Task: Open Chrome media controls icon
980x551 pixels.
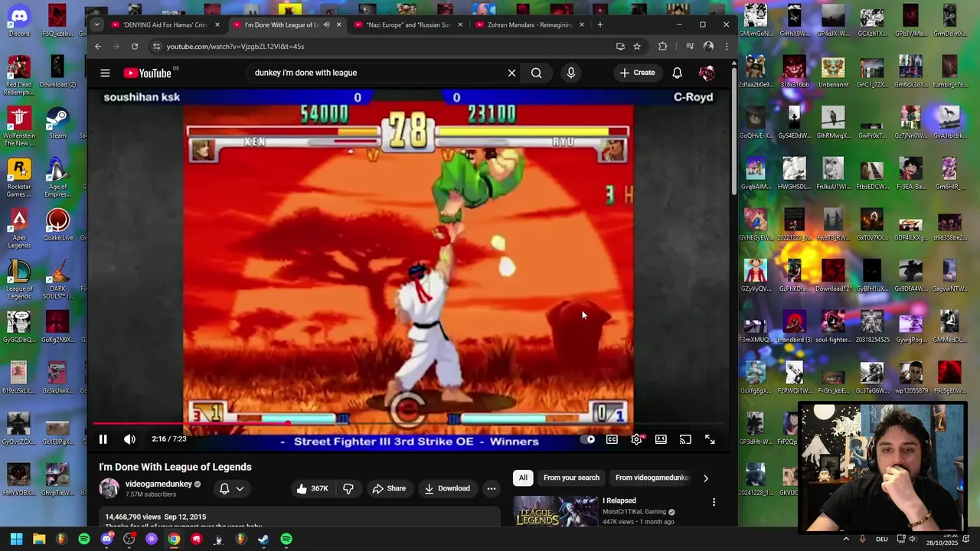Action: tap(689, 47)
